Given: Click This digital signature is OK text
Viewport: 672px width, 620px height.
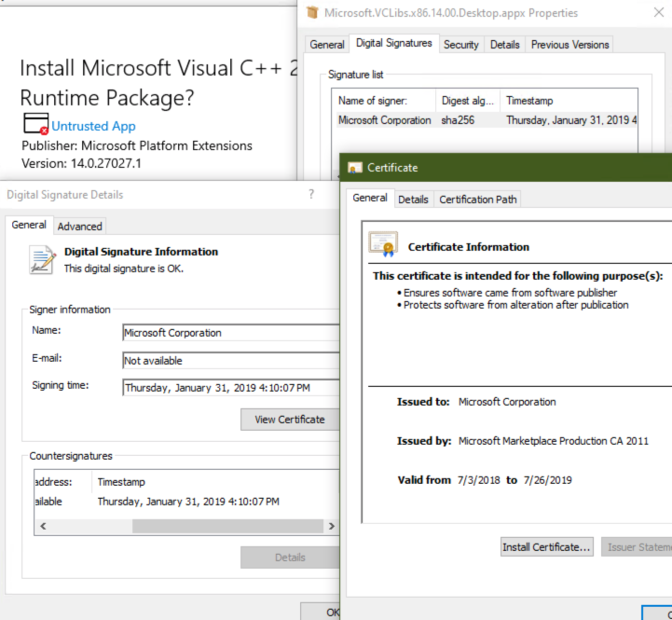Looking at the screenshot, I should pyautogui.click(x=124, y=269).
